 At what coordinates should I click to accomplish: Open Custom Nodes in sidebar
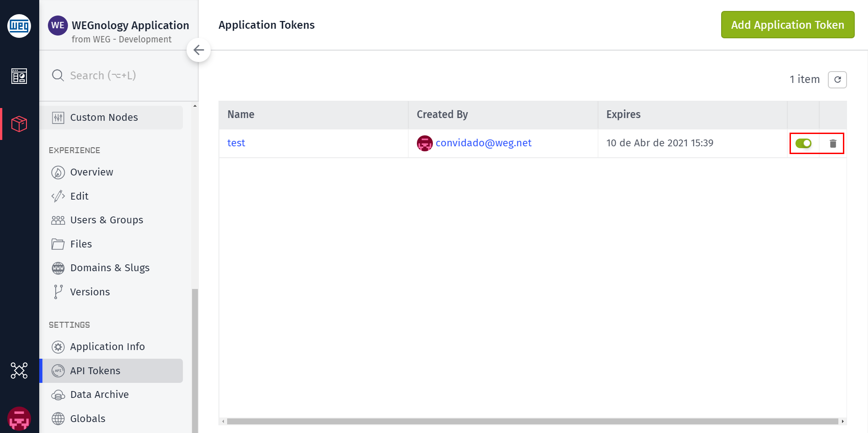(x=111, y=118)
